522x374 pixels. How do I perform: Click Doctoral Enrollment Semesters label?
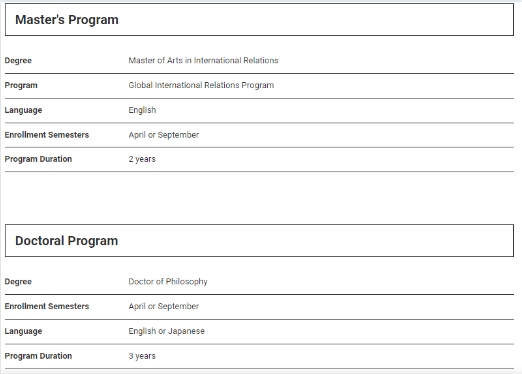pos(47,306)
